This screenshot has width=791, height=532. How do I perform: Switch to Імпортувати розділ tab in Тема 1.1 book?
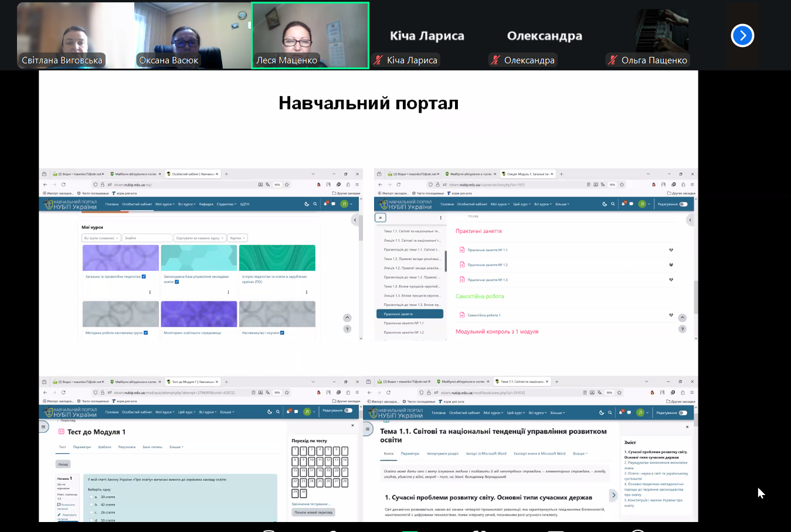point(443,453)
